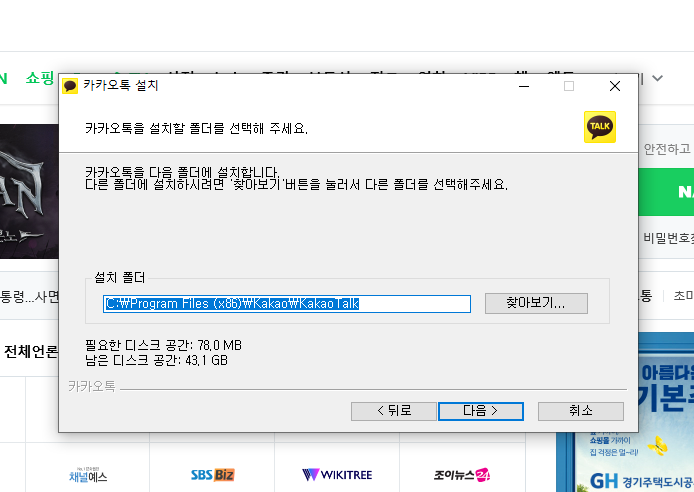The image size is (694, 492).
Task: Click the 찾아보기... browse button
Action: click(536, 303)
